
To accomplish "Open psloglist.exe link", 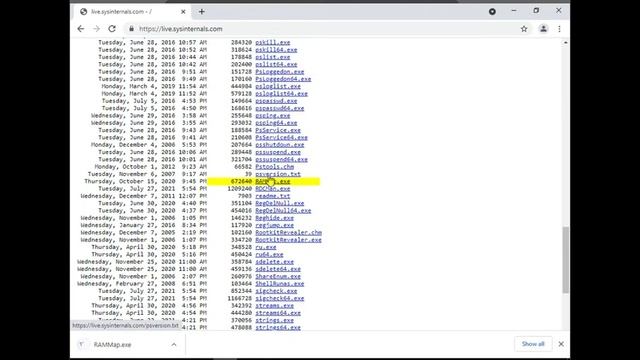I will (278, 87).
